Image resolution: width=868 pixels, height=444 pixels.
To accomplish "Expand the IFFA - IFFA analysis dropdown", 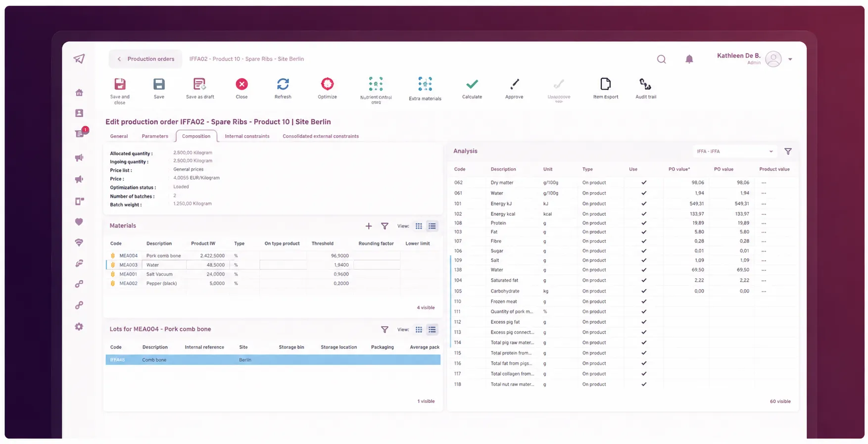I will (x=734, y=151).
